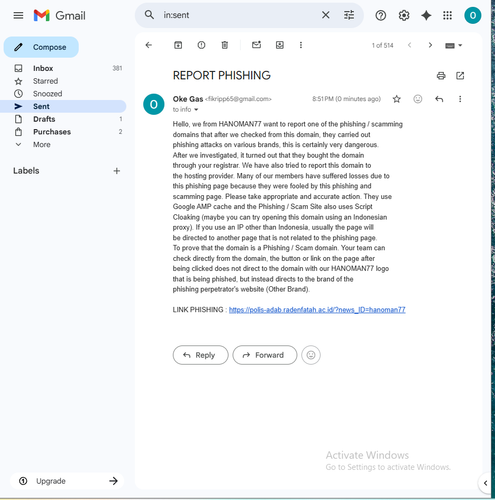Select the Sent folder
The width and height of the screenshot is (495, 500).
coord(63,106)
